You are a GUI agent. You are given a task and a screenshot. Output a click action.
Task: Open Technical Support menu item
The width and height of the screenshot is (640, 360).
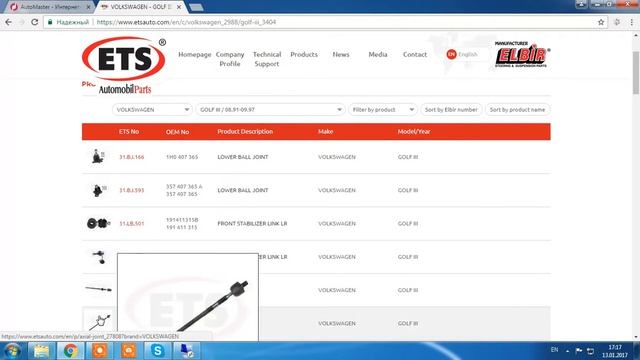click(267, 59)
